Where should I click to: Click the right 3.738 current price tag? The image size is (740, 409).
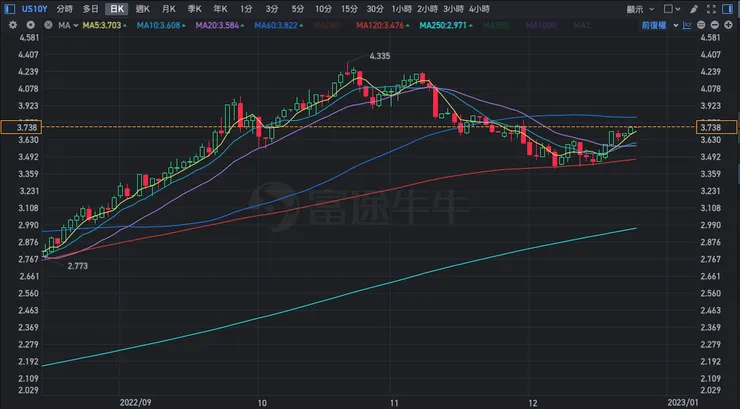click(x=716, y=127)
